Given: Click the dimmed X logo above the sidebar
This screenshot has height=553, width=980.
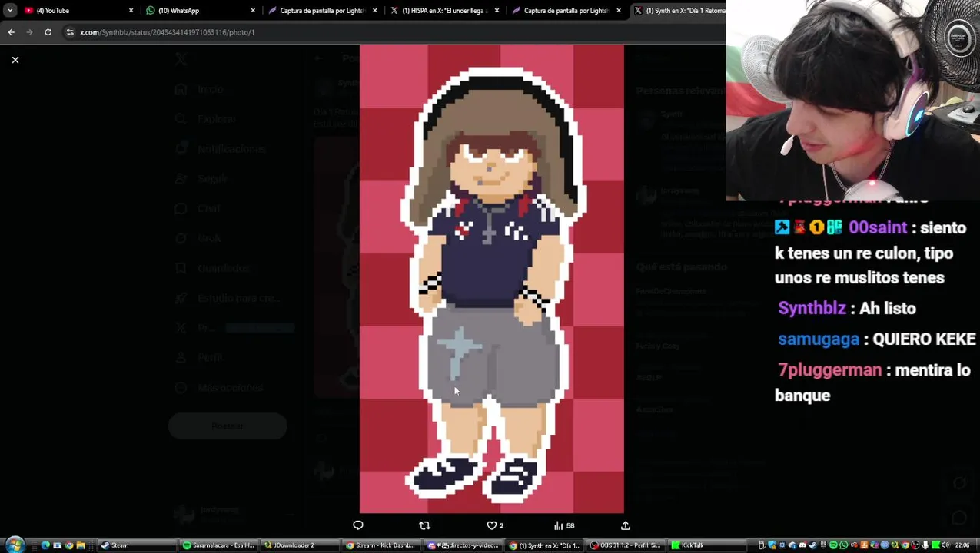Looking at the screenshot, I should tap(181, 59).
